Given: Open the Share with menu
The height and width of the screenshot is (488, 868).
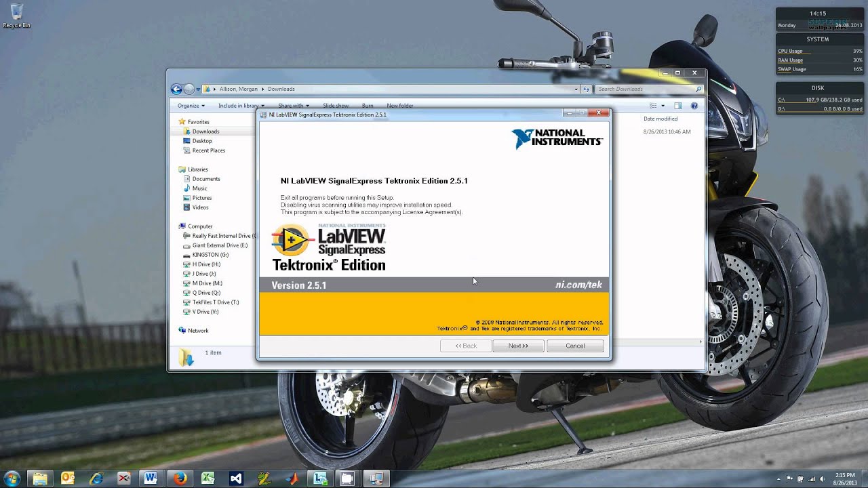Looking at the screenshot, I should [293, 106].
